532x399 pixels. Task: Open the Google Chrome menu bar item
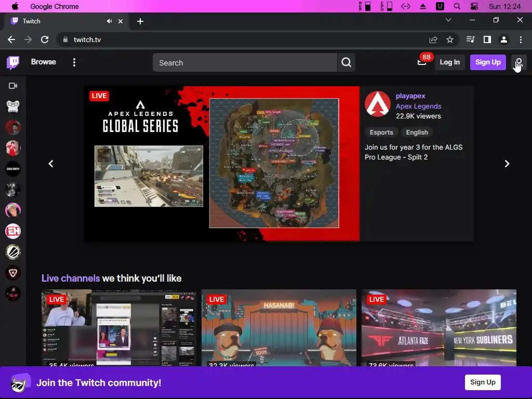pyautogui.click(x=54, y=6)
